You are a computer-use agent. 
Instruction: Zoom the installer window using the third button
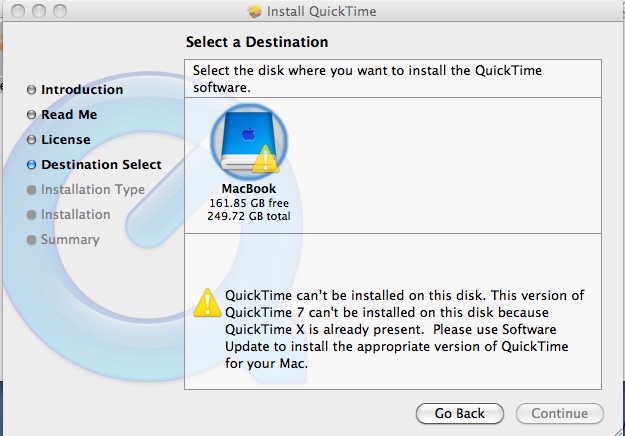(x=60, y=11)
